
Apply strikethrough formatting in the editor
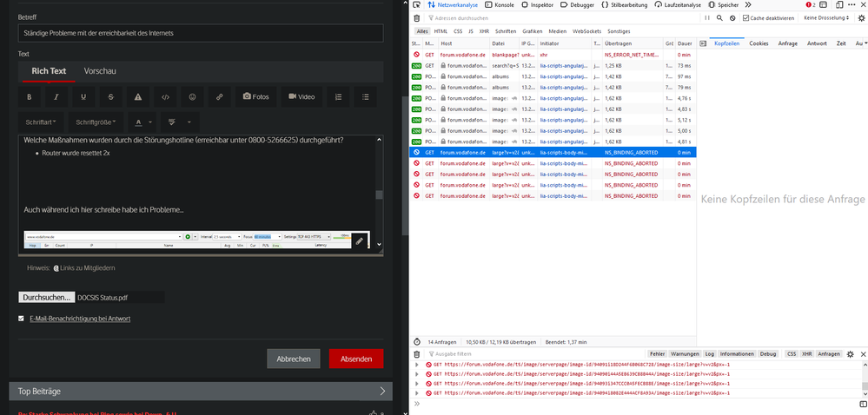[110, 97]
